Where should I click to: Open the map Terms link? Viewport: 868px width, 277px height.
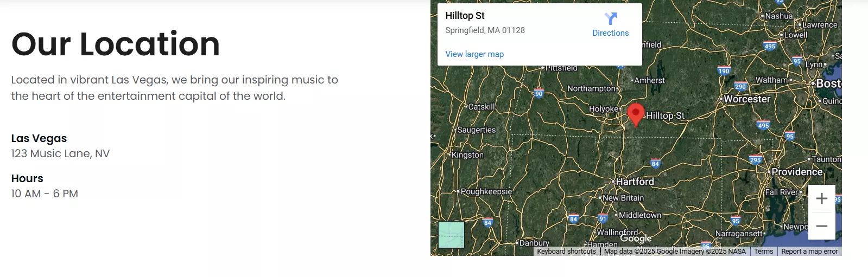pos(763,252)
